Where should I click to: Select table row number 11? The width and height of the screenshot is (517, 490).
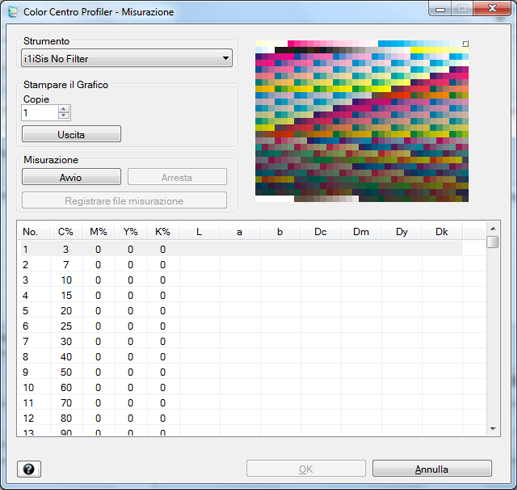[240, 403]
